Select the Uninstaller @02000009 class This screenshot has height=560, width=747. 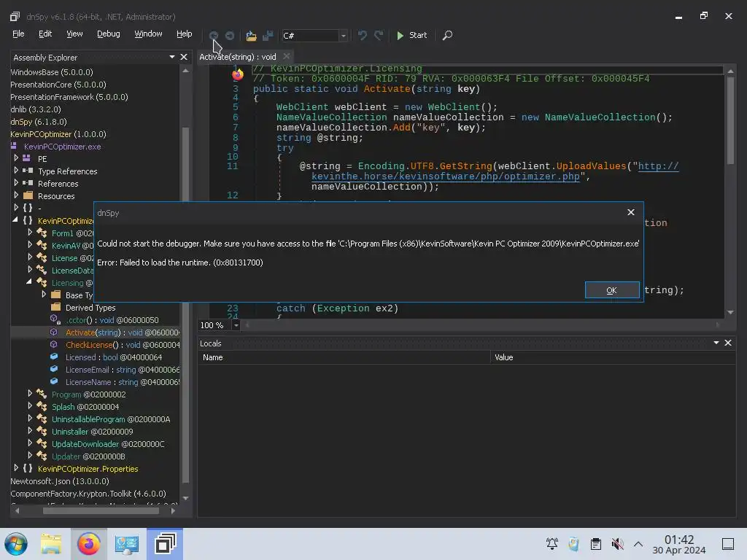tap(92, 432)
